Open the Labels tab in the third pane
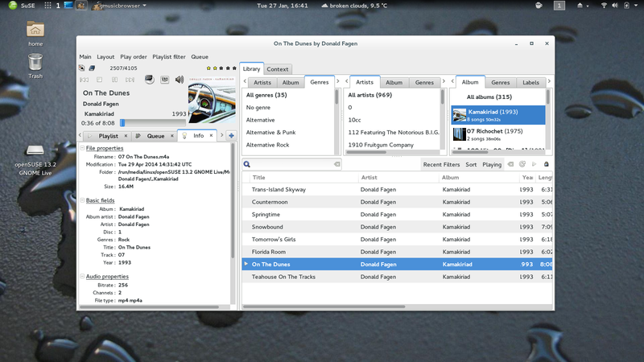Image resolution: width=644 pixels, height=362 pixels. pyautogui.click(x=530, y=83)
